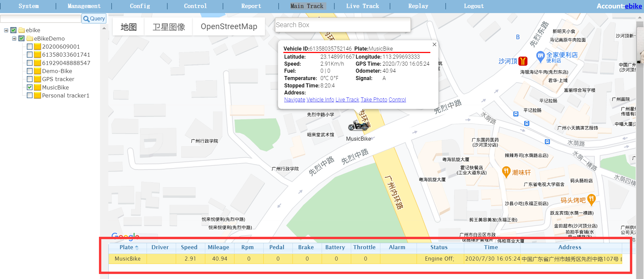Click the 潮味轩 restaurant pin icon
This screenshot has width=644, height=279.
(x=506, y=172)
